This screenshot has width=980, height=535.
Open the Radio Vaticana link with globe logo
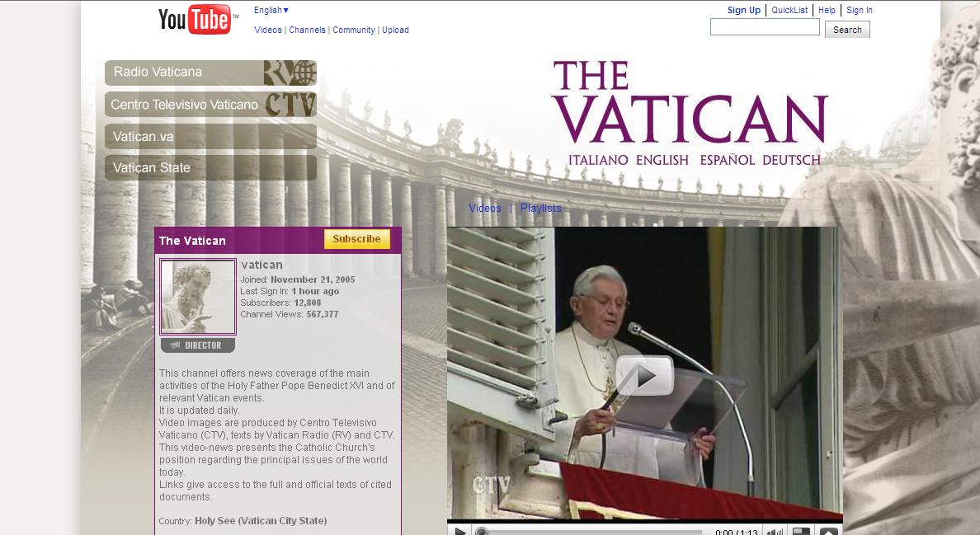(210, 73)
